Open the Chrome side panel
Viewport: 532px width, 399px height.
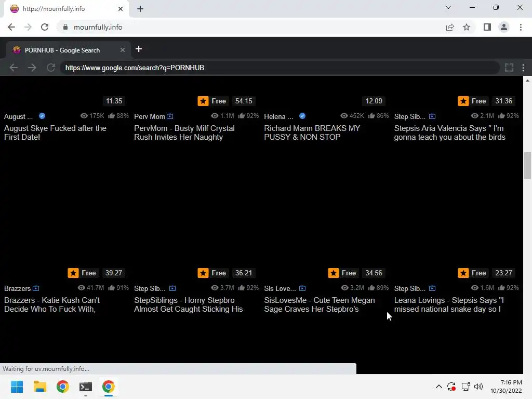(487, 27)
